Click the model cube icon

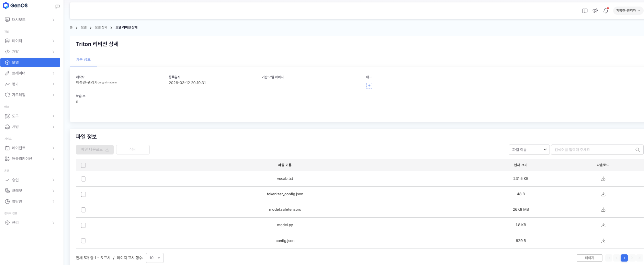(7, 62)
